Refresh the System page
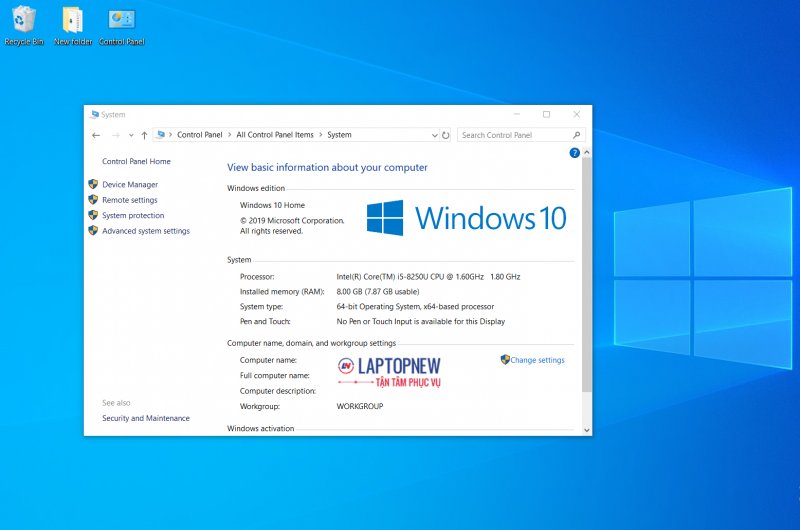The image size is (800, 530). tap(445, 135)
